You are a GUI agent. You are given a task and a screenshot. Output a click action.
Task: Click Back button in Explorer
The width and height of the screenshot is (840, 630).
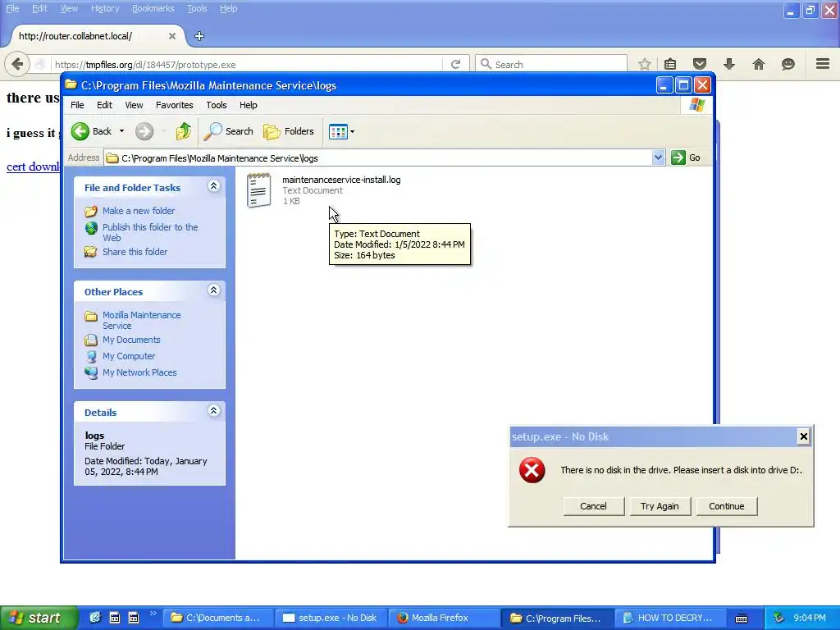tap(92, 131)
